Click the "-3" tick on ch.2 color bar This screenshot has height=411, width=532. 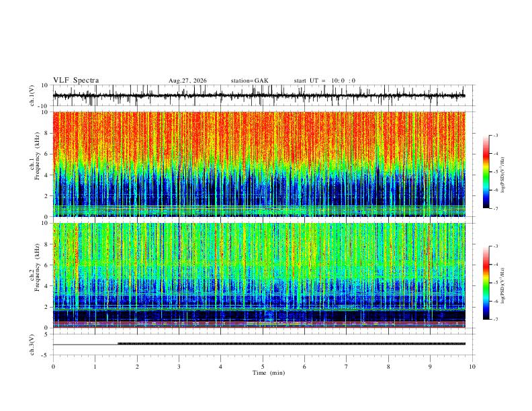(x=495, y=246)
